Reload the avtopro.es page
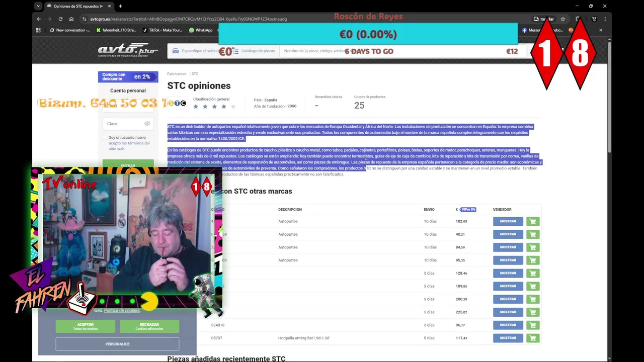644x362 pixels. pos(60,19)
